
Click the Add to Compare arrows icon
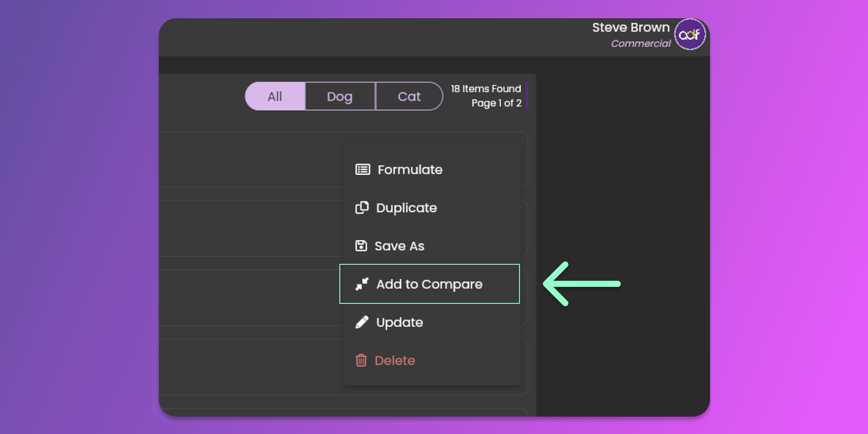(x=362, y=284)
